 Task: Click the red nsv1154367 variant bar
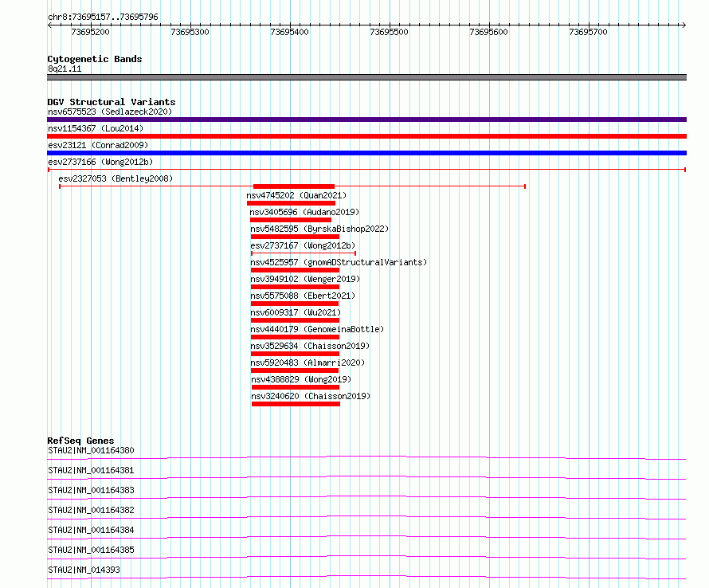[x=366, y=136]
